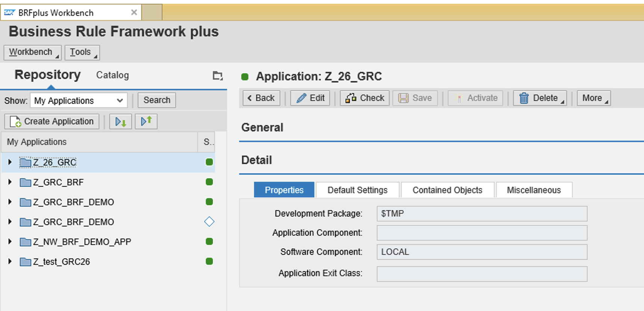Viewport: 644px width, 311px height.
Task: Open the Show My Applications dropdown
Action: point(79,100)
